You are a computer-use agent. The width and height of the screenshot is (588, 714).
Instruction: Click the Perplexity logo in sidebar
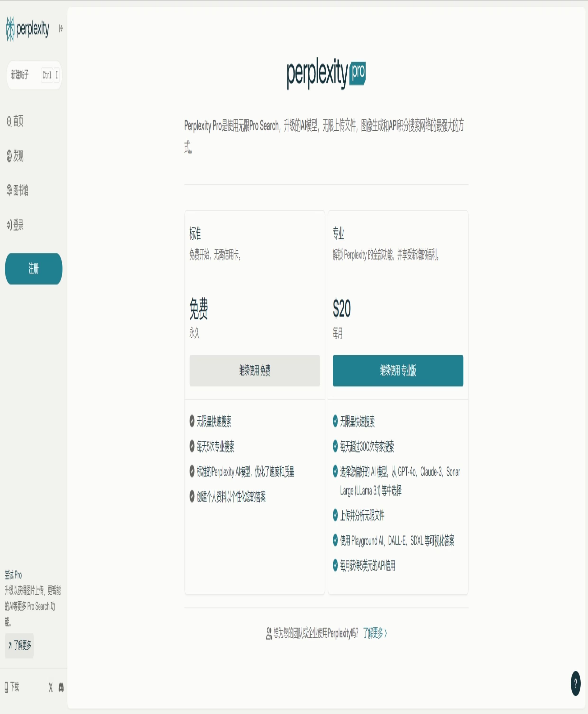point(28,29)
